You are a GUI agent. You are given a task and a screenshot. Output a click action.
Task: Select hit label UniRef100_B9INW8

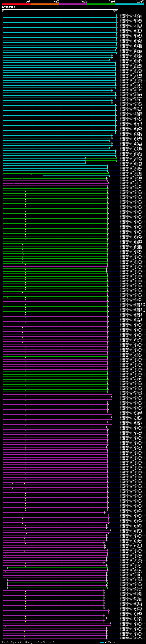point(131,58)
